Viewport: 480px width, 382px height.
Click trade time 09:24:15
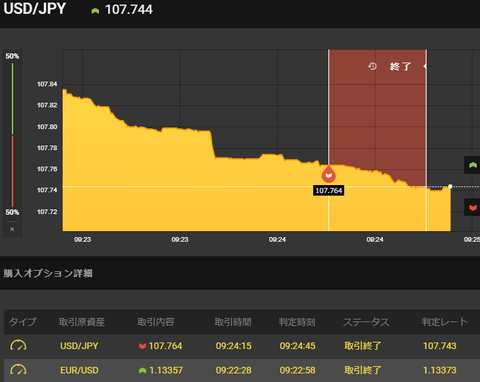(233, 346)
